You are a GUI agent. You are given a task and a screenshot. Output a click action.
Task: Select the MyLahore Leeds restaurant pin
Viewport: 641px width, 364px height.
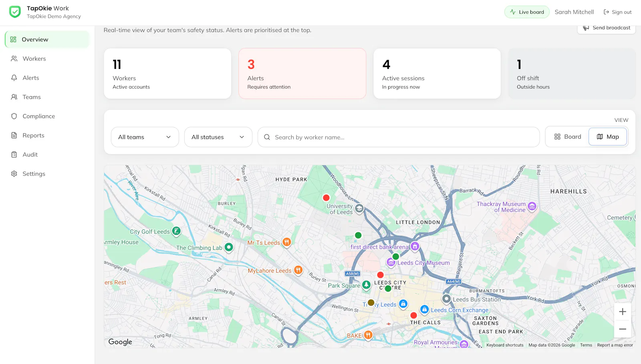298,270
